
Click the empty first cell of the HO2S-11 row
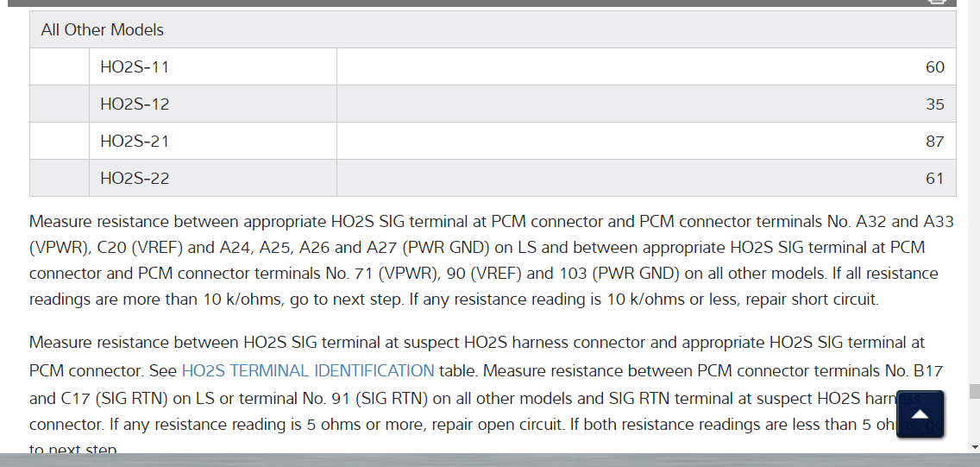[60, 66]
